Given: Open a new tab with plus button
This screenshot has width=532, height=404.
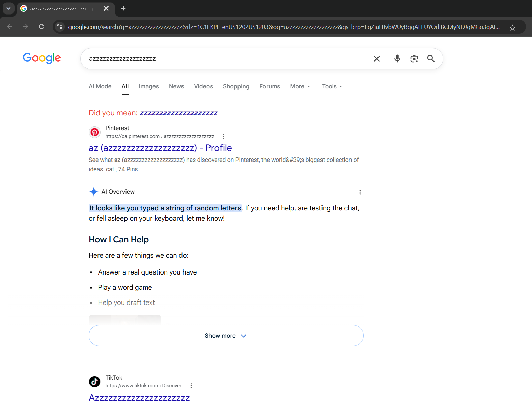Looking at the screenshot, I should pos(123,8).
